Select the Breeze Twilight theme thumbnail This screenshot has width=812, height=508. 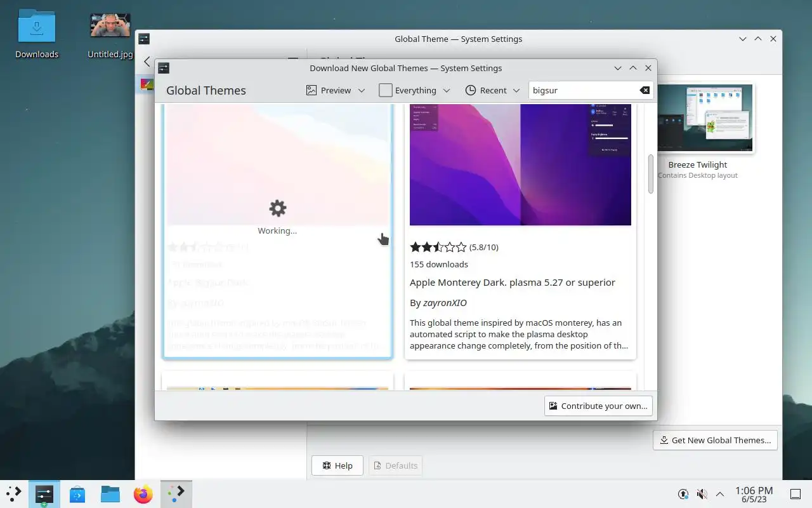pos(704,118)
